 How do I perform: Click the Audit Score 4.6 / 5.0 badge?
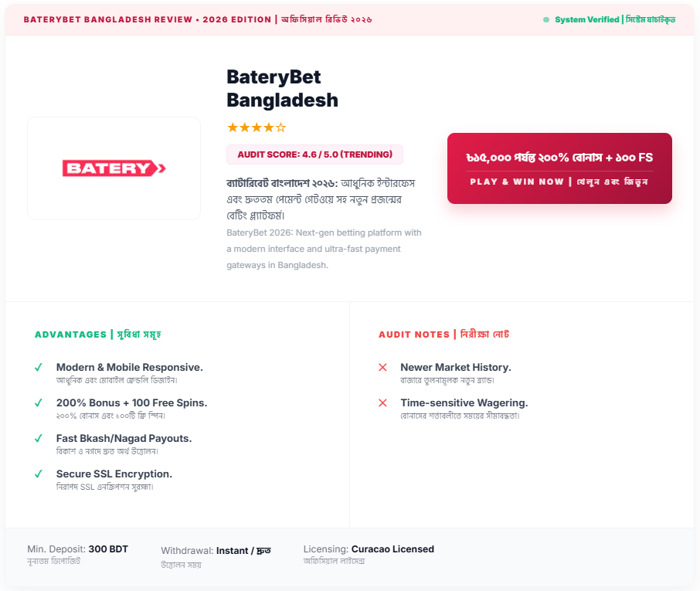[x=314, y=155]
